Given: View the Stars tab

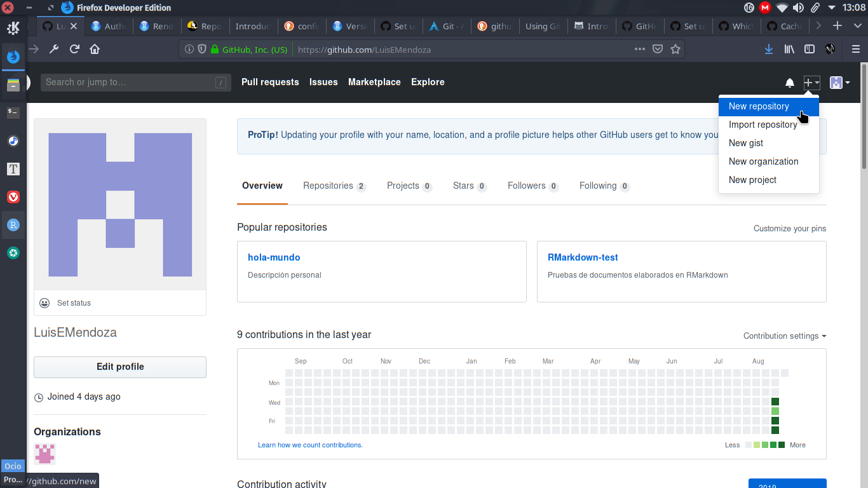Looking at the screenshot, I should (470, 186).
